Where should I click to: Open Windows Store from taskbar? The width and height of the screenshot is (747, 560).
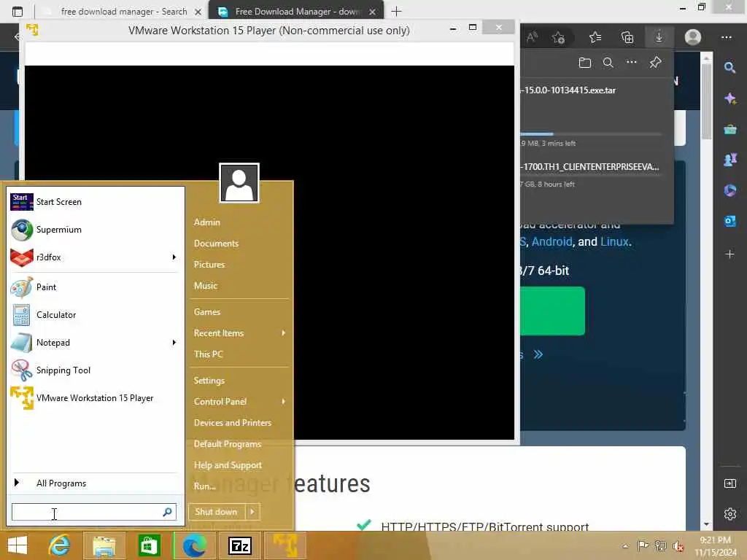[149, 545]
